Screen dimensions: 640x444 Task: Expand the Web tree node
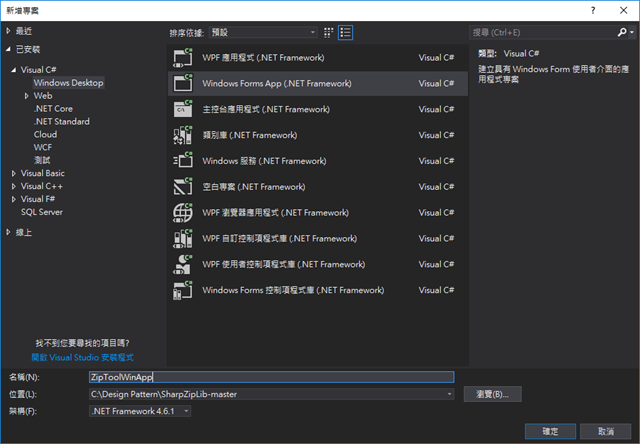[x=27, y=96]
